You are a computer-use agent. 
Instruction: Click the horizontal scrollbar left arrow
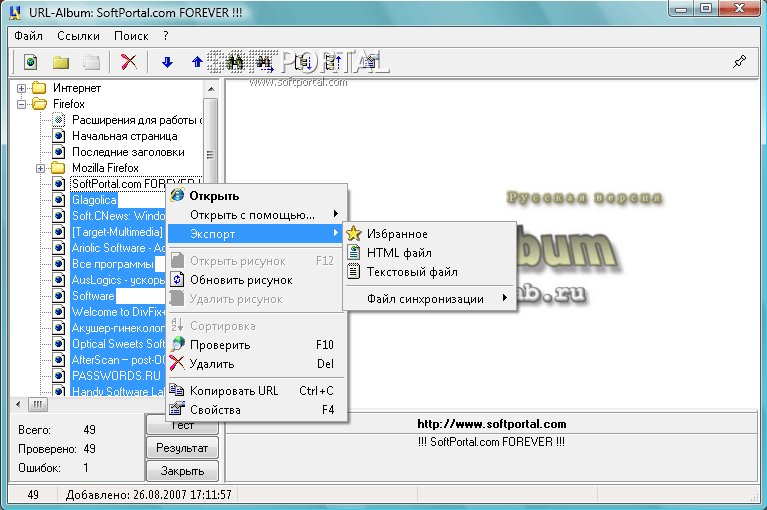18,404
